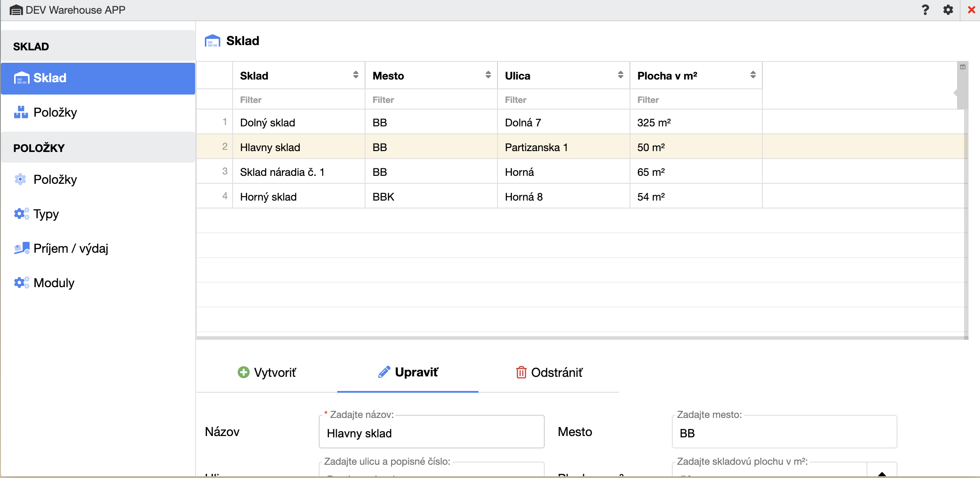
Task: Click the help question mark icon
Action: [925, 10]
